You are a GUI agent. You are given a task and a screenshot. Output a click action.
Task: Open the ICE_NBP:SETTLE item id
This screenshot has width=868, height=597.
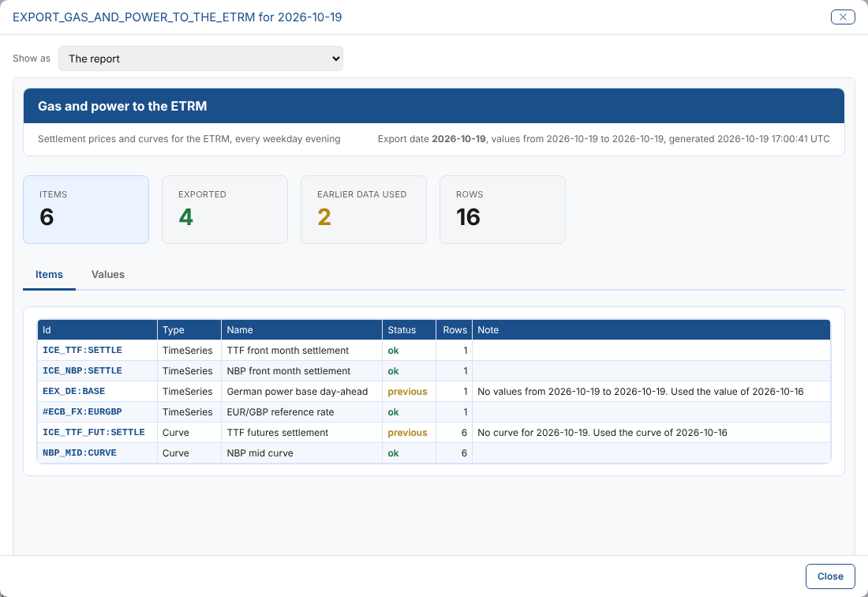click(83, 371)
